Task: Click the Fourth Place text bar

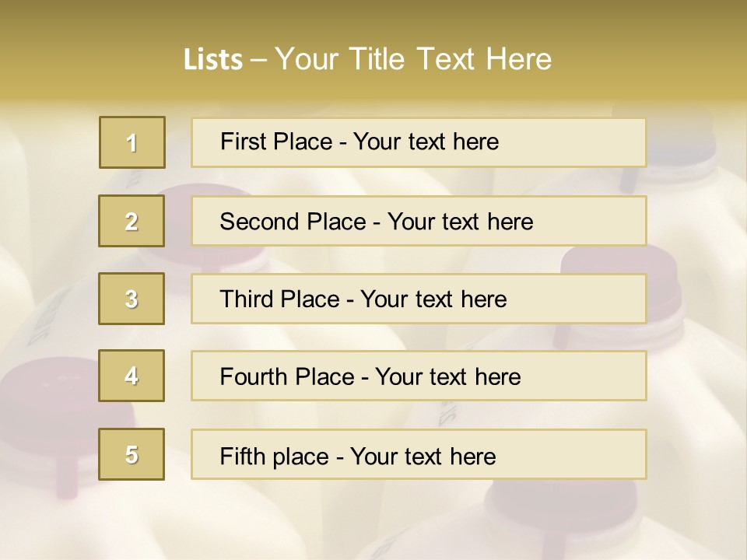Action: coord(419,376)
